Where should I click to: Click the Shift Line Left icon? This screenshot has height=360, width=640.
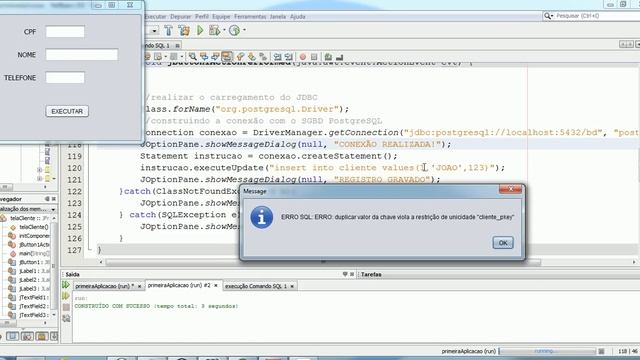point(277,57)
